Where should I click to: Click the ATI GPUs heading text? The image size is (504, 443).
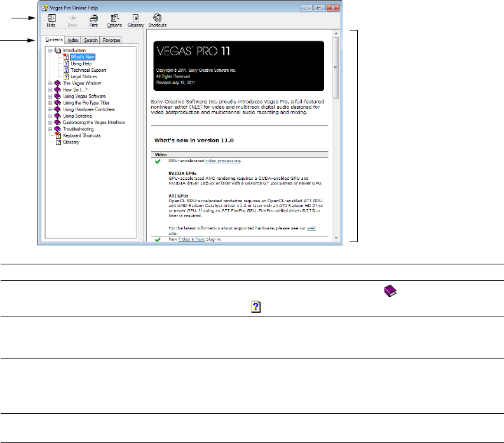point(179,196)
